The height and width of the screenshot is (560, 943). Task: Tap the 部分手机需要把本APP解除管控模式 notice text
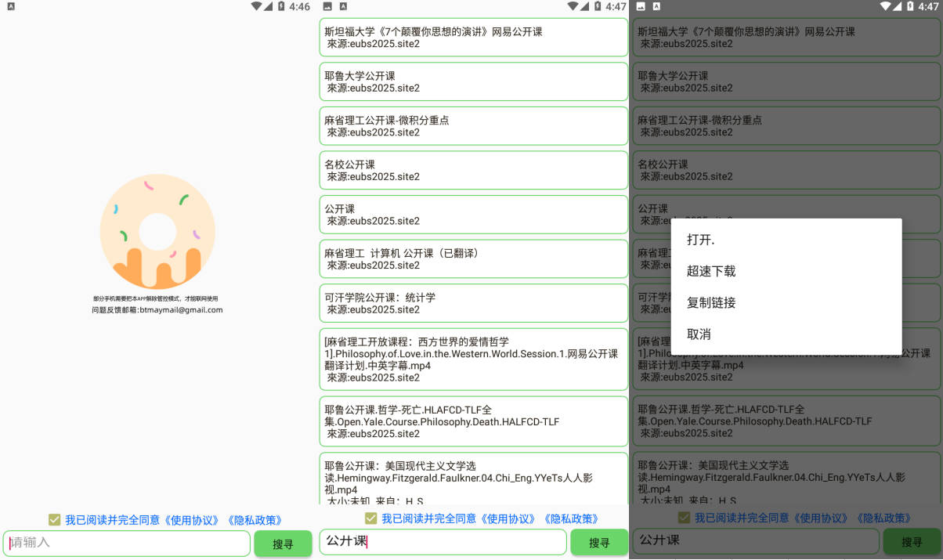point(155,298)
